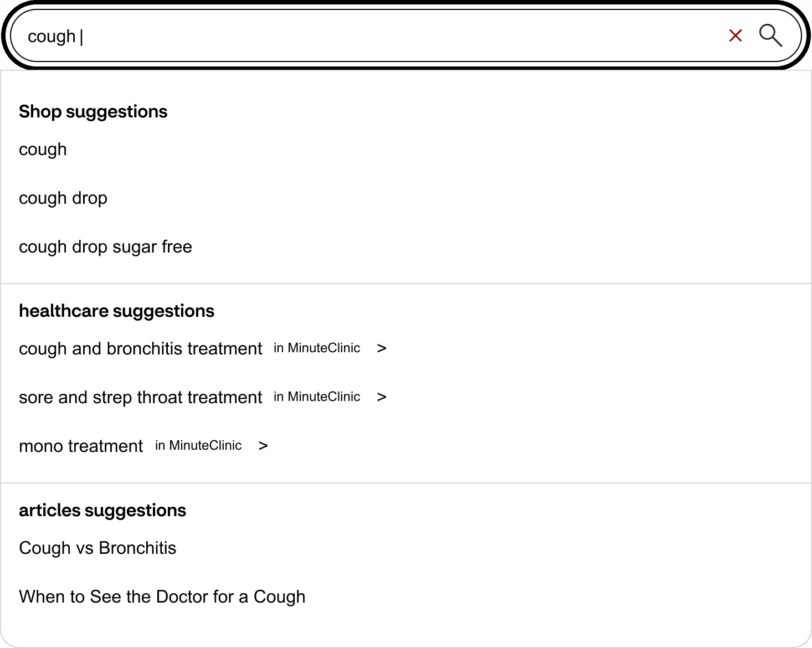Click the articles suggestions section header
Image resolution: width=812 pixels, height=648 pixels.
coord(102,510)
